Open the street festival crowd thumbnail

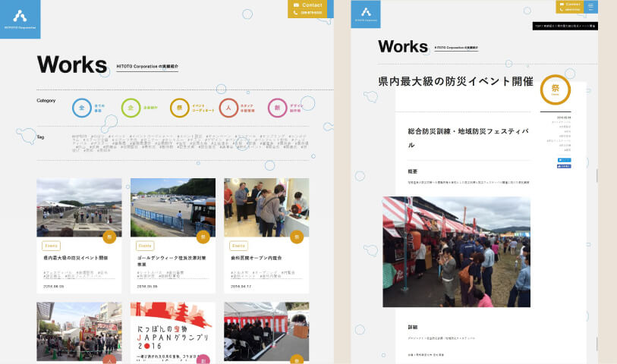79,331
